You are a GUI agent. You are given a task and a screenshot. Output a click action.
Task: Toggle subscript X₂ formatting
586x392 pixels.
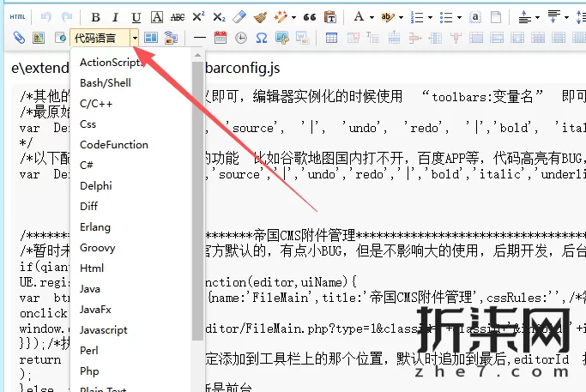(x=219, y=17)
